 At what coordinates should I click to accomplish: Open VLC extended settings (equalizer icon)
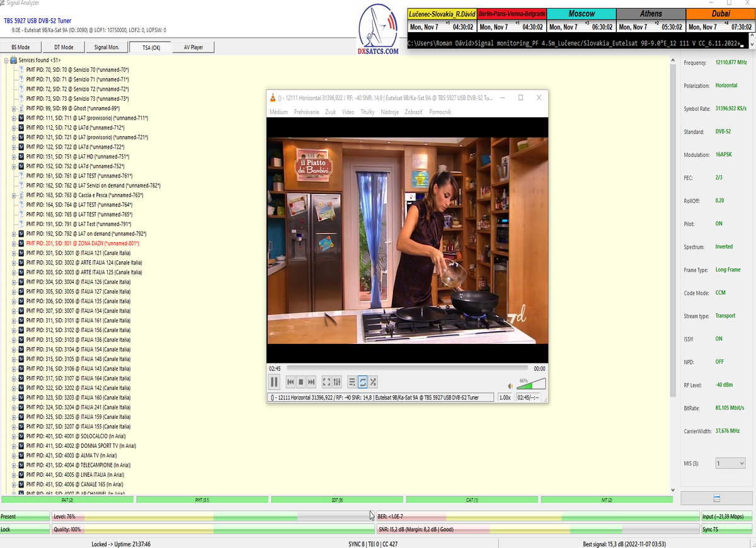pyautogui.click(x=337, y=382)
